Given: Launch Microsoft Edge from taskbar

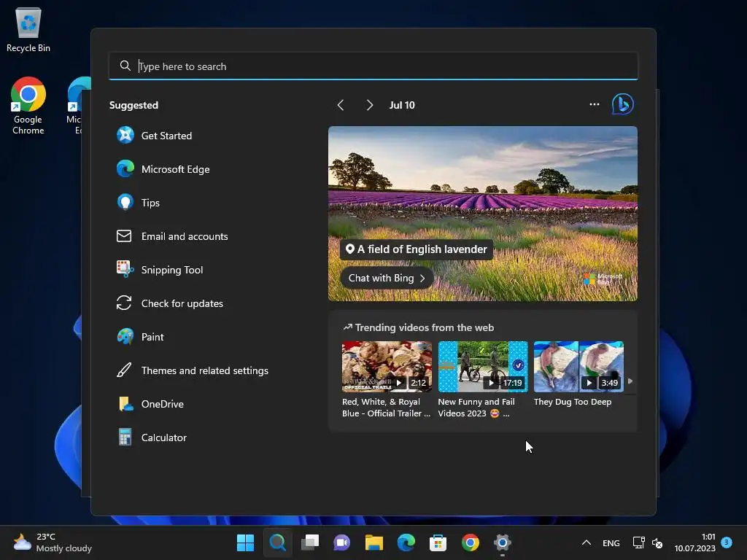Looking at the screenshot, I should pyautogui.click(x=406, y=542).
